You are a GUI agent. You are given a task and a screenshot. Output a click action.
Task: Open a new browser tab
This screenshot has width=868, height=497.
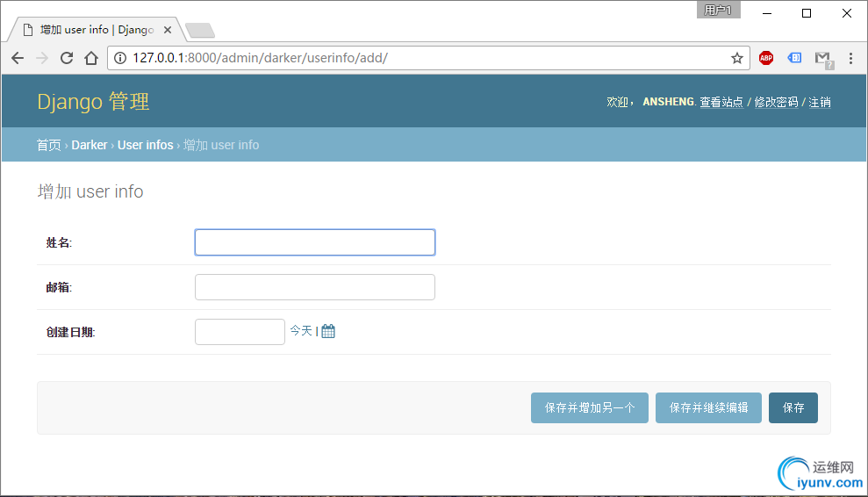tap(200, 31)
